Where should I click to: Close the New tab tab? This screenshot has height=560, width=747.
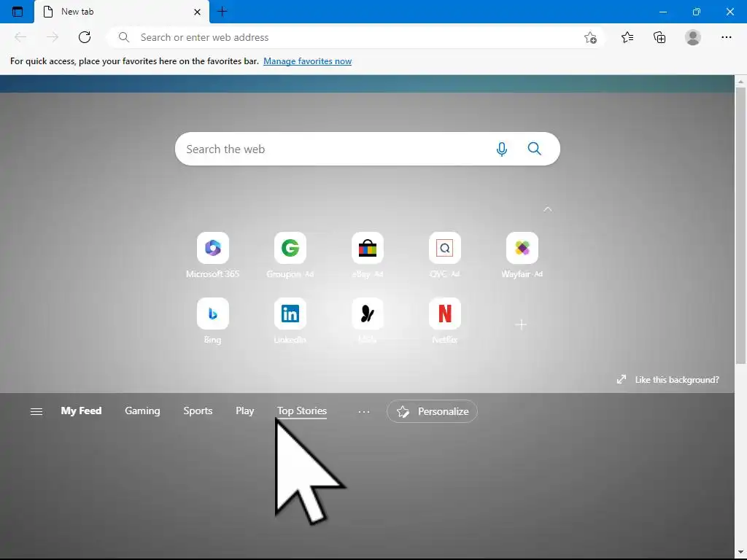pos(197,12)
